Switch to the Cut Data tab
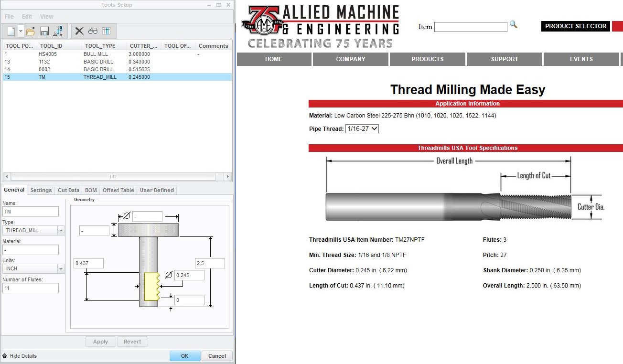Viewport: 623px width, 364px height. point(68,190)
